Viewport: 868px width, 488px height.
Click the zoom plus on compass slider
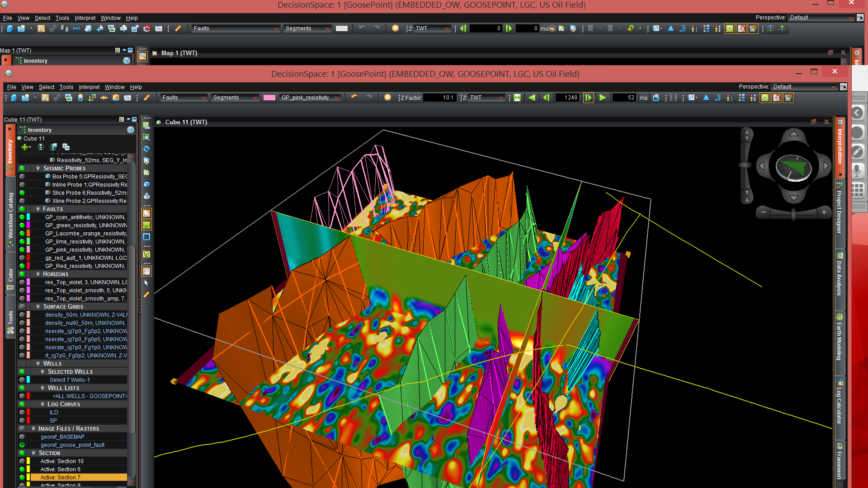coord(824,212)
